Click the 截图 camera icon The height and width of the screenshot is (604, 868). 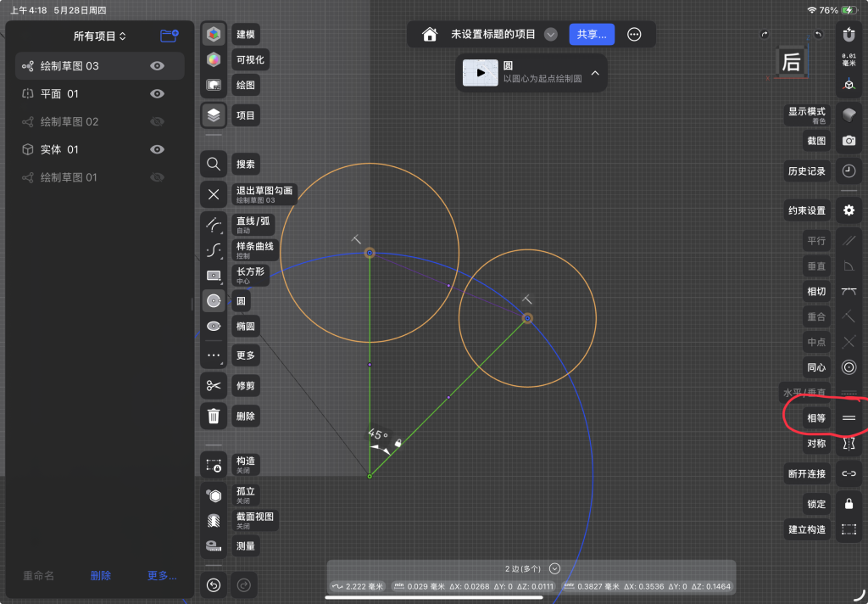[x=849, y=141]
